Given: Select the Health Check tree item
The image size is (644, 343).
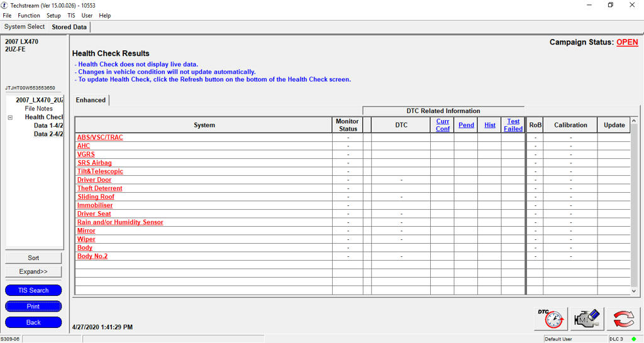Looking at the screenshot, I should (x=44, y=117).
